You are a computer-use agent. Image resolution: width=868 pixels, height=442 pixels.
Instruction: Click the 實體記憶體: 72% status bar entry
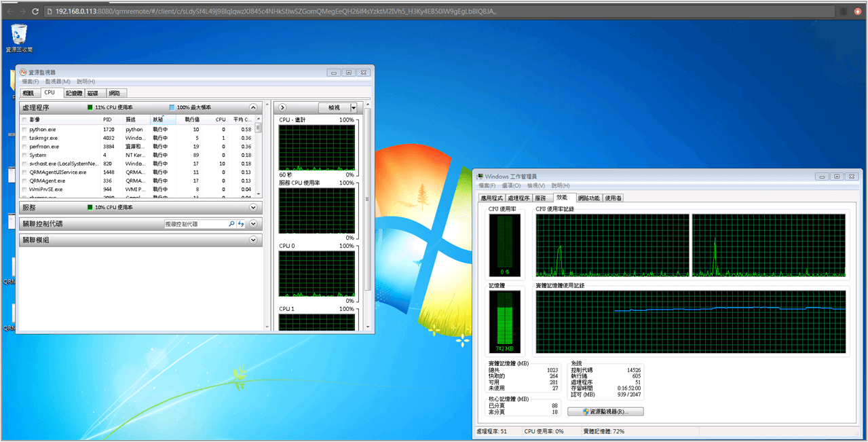click(x=604, y=431)
